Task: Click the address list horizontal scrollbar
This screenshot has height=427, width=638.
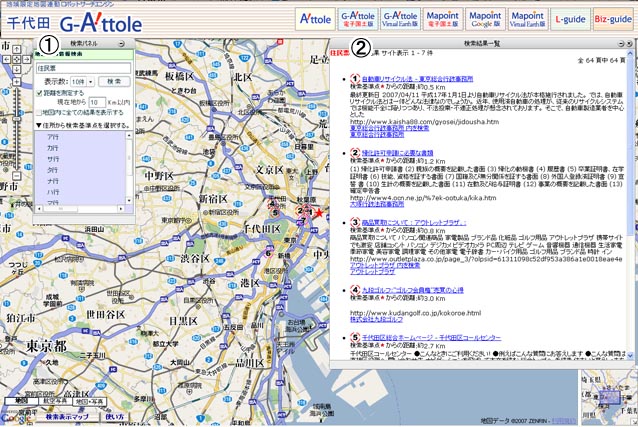Action: pyautogui.click(x=81, y=209)
